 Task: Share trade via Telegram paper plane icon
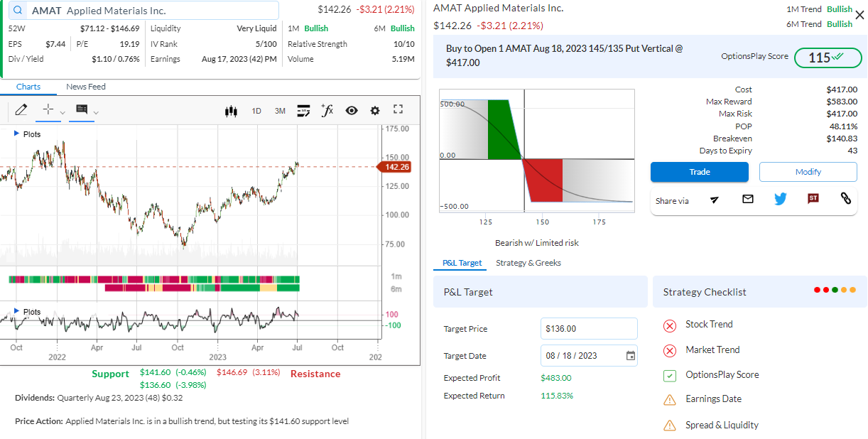pos(715,200)
